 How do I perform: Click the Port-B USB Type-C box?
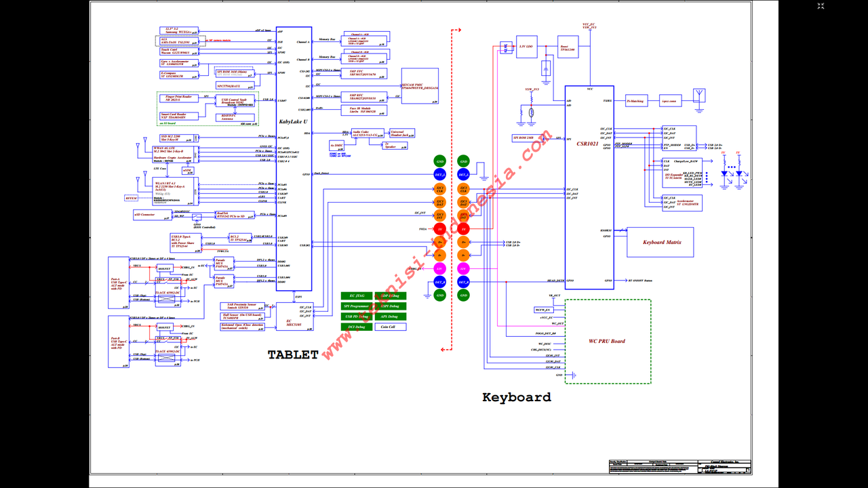pos(119,342)
